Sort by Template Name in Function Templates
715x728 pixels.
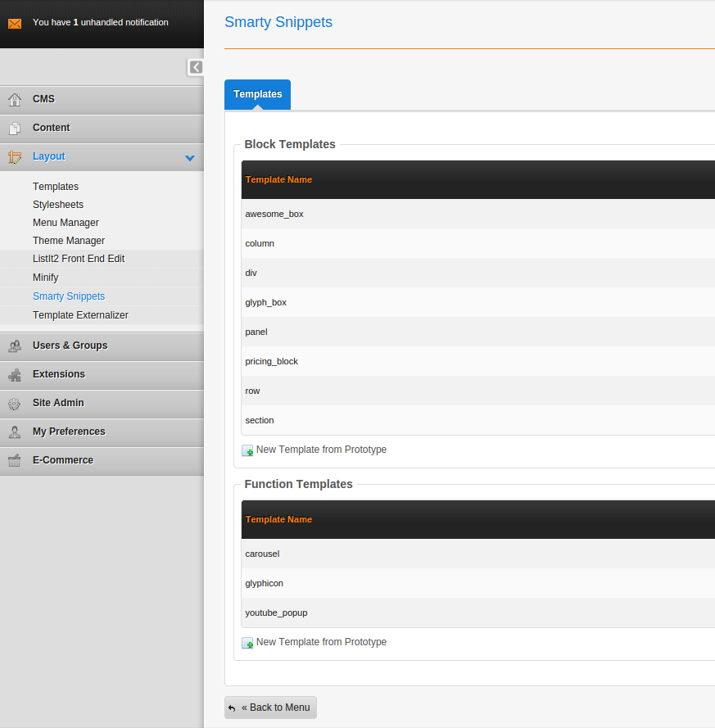pyautogui.click(x=278, y=519)
